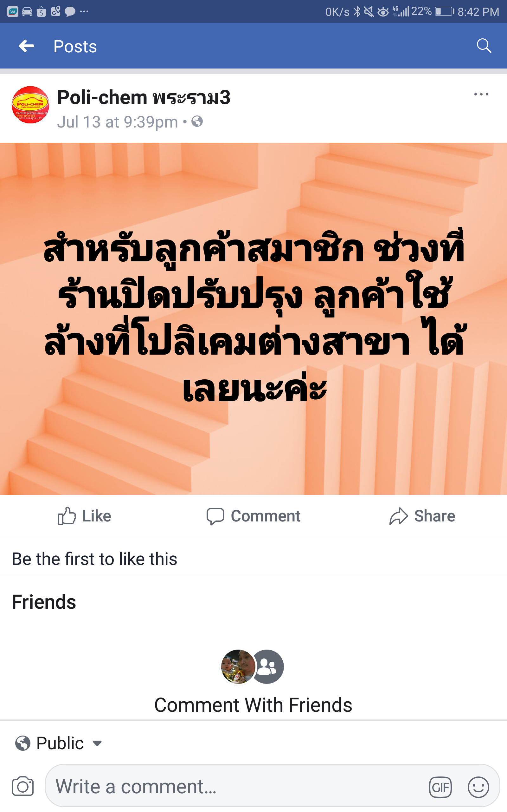507x812 pixels.
Task: Tap the globe public privacy icon beside the post date
Action: click(x=197, y=121)
